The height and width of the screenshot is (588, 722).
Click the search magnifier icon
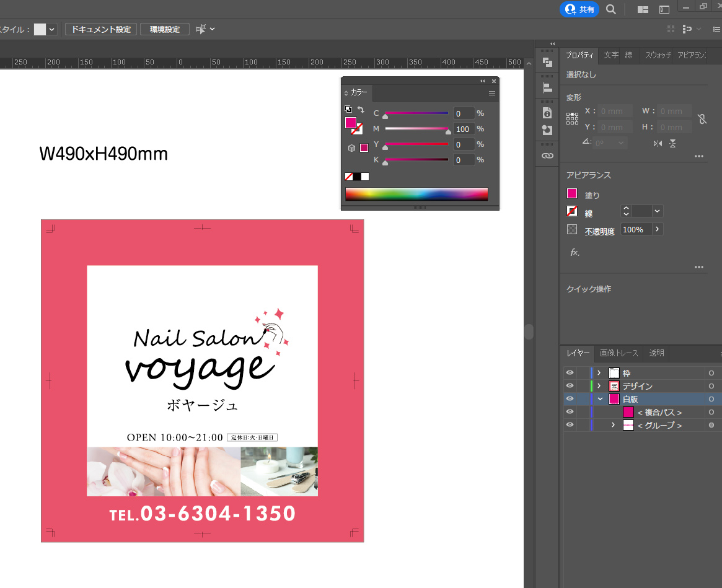(x=611, y=9)
